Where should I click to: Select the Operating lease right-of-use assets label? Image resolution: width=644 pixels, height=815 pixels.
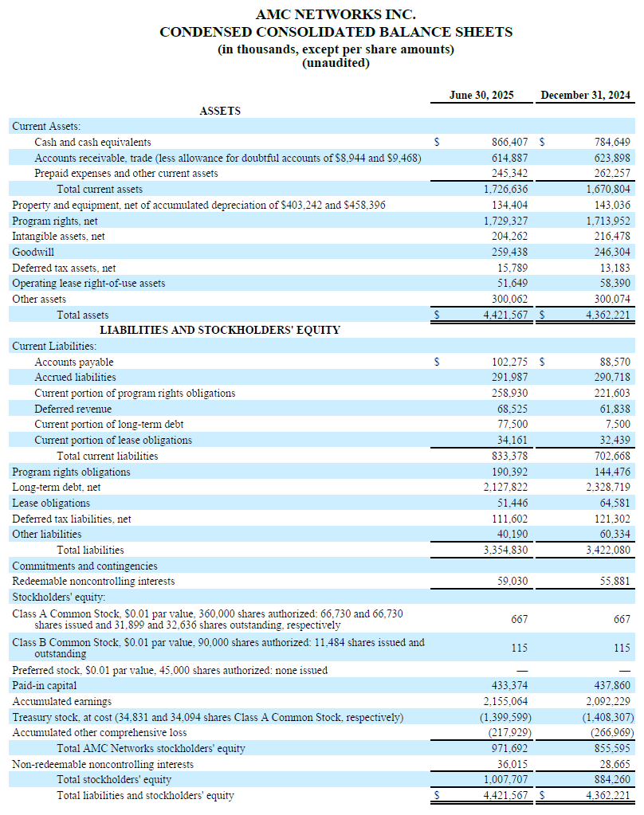point(88,284)
